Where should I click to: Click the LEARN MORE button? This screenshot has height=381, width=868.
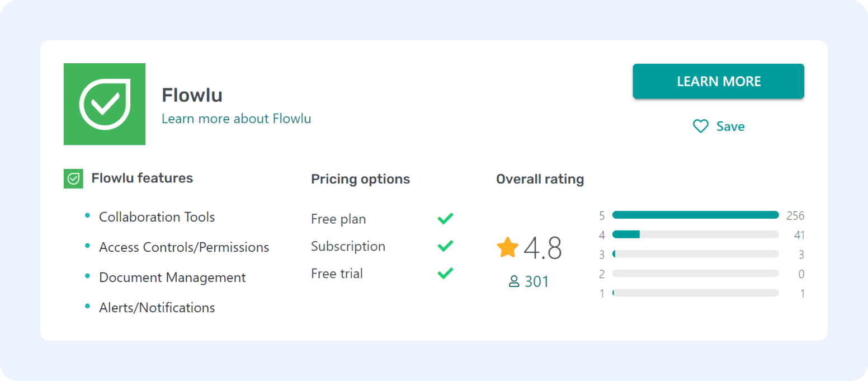point(719,81)
